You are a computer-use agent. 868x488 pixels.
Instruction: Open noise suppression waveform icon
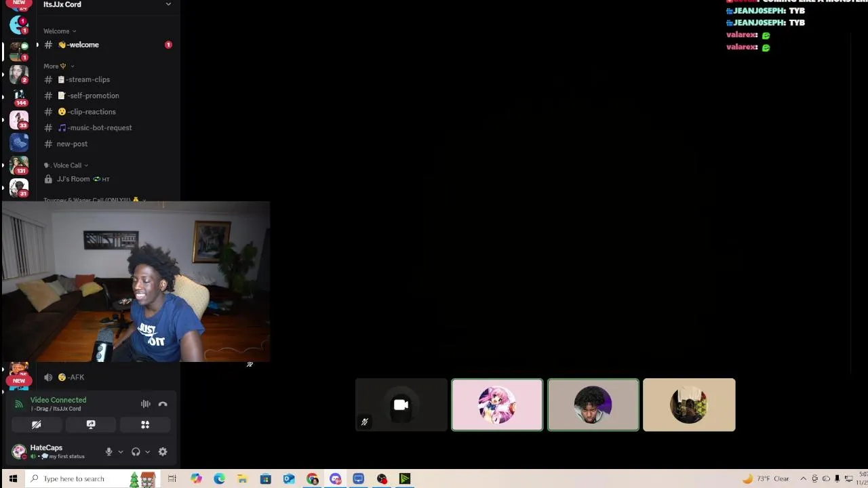point(146,404)
